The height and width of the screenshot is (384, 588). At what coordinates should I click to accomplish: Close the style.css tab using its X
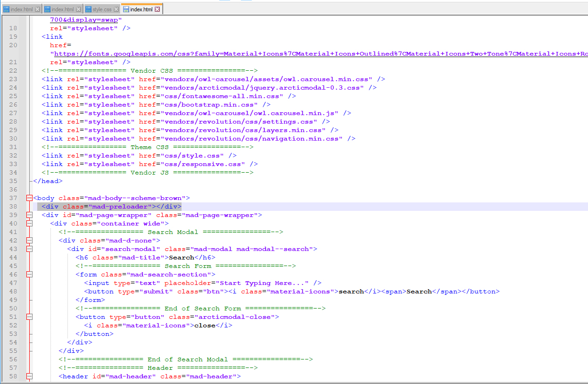click(116, 9)
